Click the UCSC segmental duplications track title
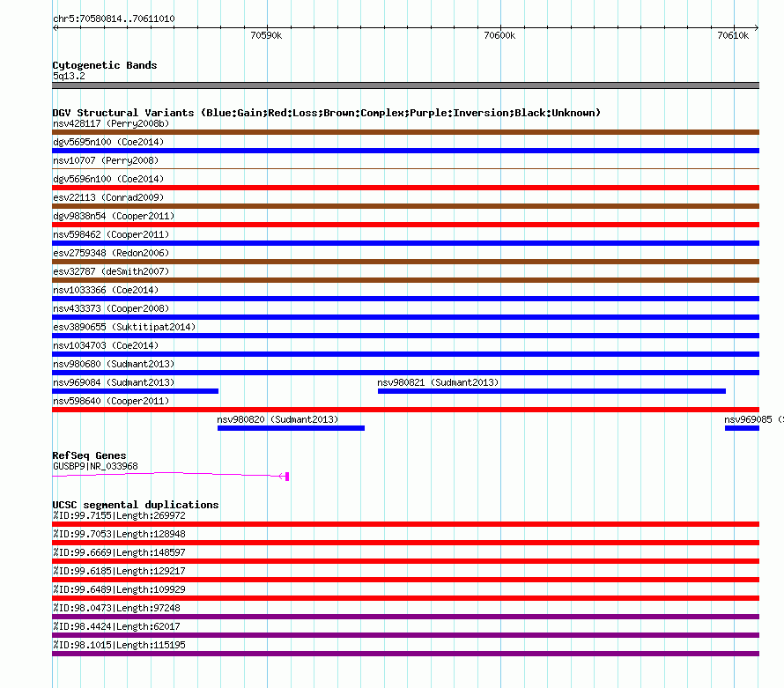This screenshot has height=688, width=784. coord(136,505)
